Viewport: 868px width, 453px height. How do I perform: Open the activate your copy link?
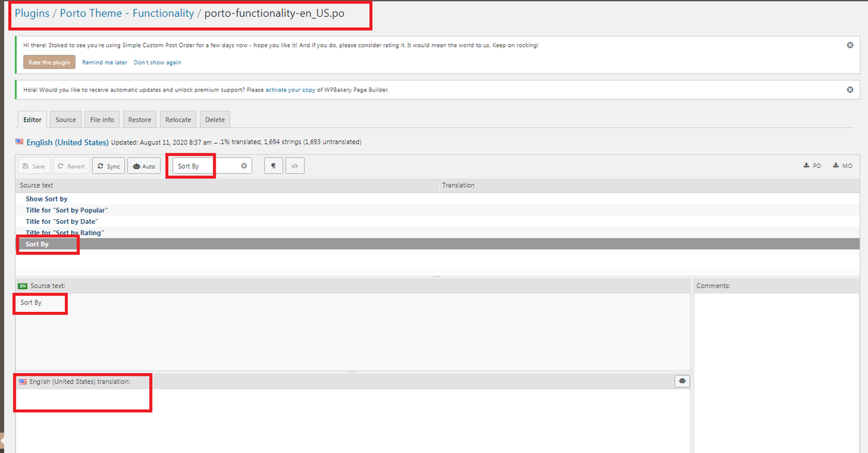click(290, 90)
